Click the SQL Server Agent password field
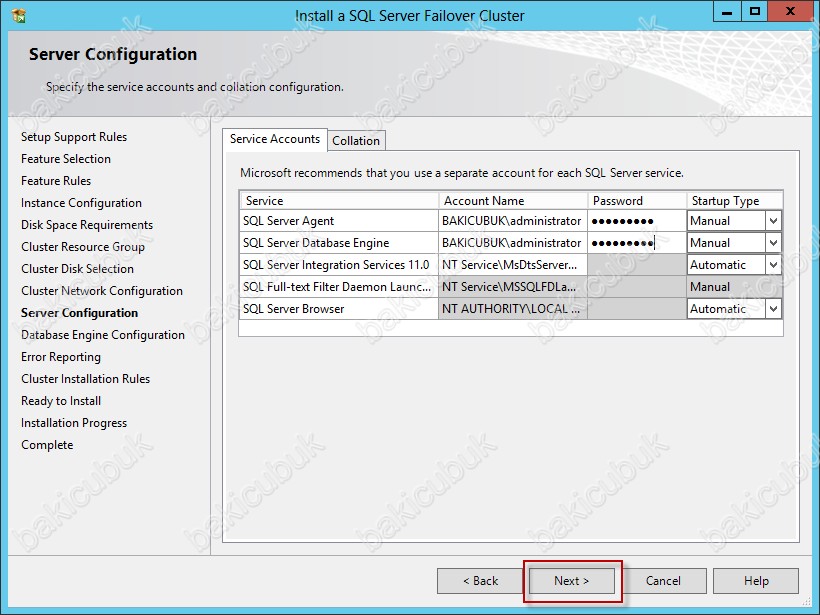 tap(637, 221)
